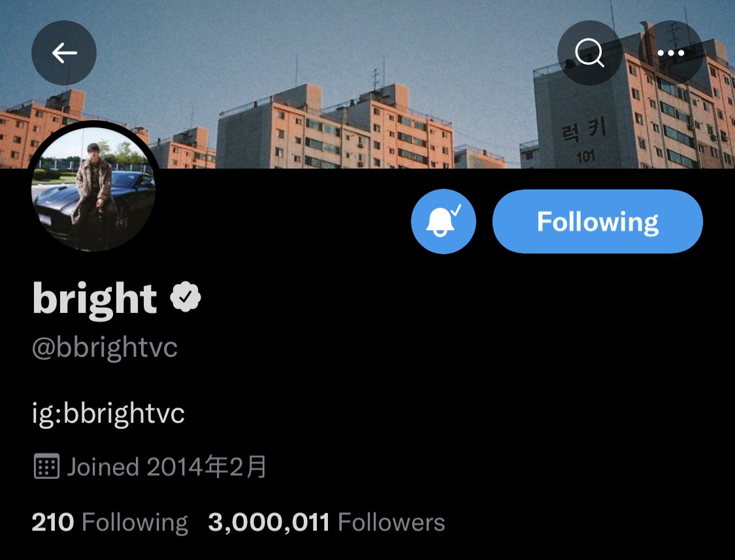View the apartment buildings header banner
Viewport: 735px width, 560px height.
tap(367, 84)
